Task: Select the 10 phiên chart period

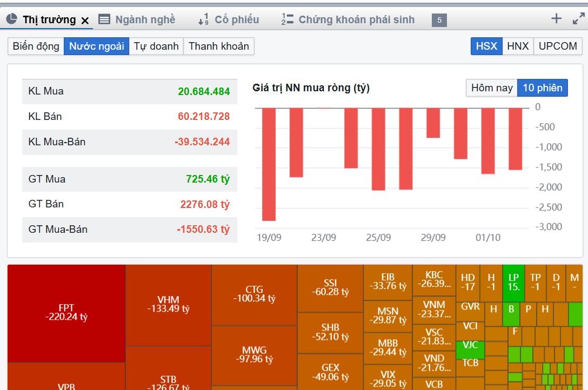Action: tap(543, 88)
